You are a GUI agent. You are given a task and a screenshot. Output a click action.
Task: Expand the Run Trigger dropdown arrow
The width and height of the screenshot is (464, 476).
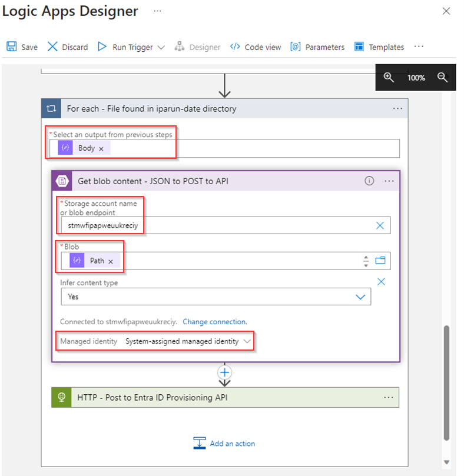pyautogui.click(x=161, y=48)
